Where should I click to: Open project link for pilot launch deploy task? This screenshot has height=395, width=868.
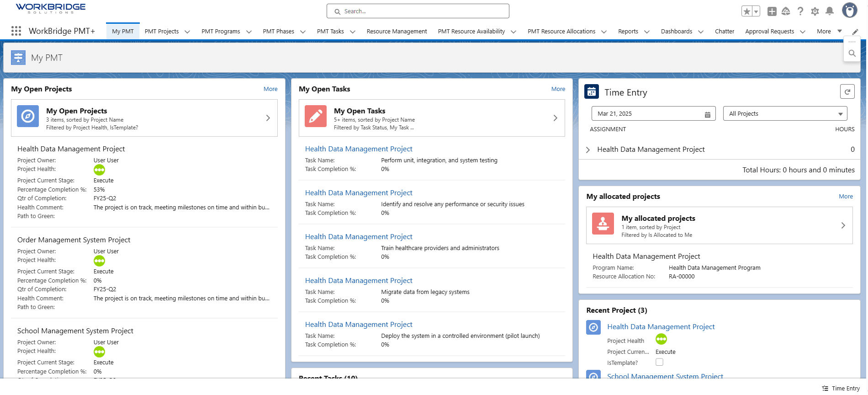[x=359, y=325]
